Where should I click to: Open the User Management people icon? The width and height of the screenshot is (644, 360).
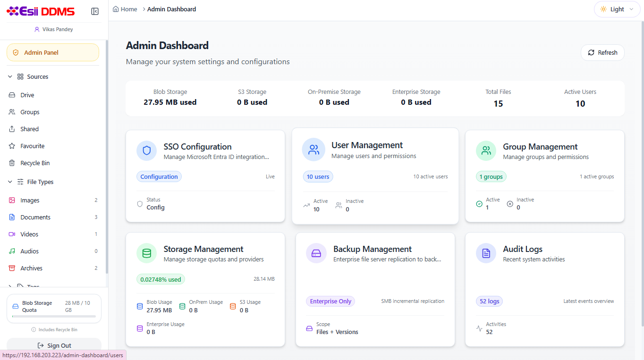pyautogui.click(x=314, y=150)
